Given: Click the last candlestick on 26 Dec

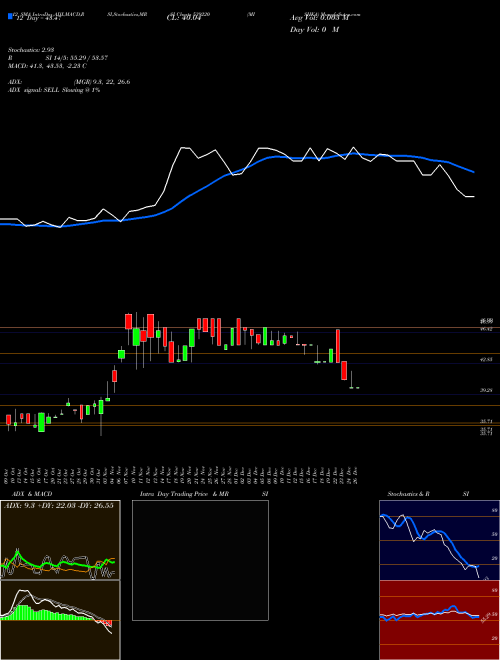Looking at the screenshot, I should click(357, 387).
